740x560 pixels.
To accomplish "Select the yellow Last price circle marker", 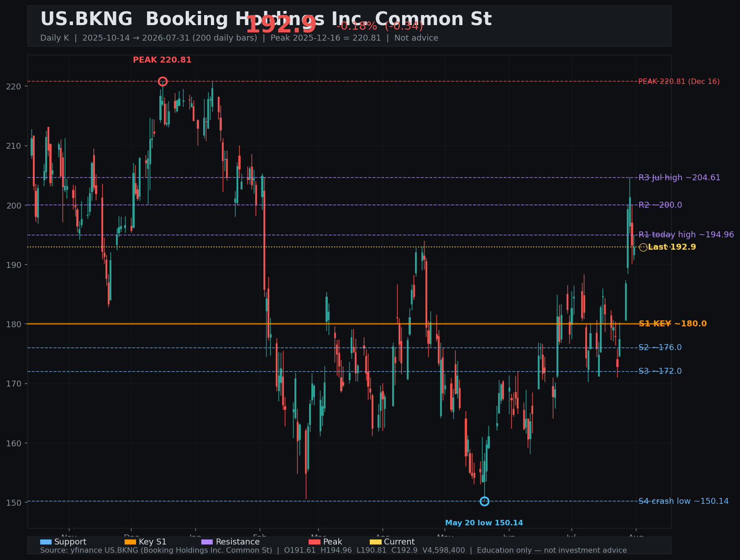I will 643,247.
